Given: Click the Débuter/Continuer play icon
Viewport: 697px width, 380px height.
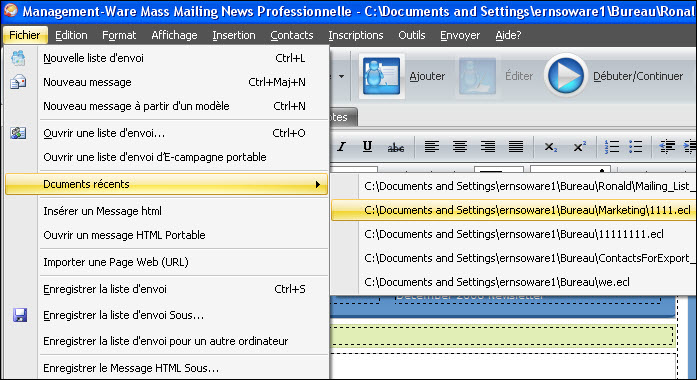Looking at the screenshot, I should [x=565, y=76].
